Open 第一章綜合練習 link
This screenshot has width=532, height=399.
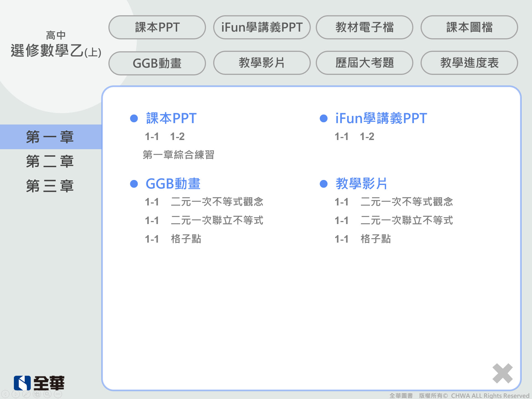[x=179, y=155]
